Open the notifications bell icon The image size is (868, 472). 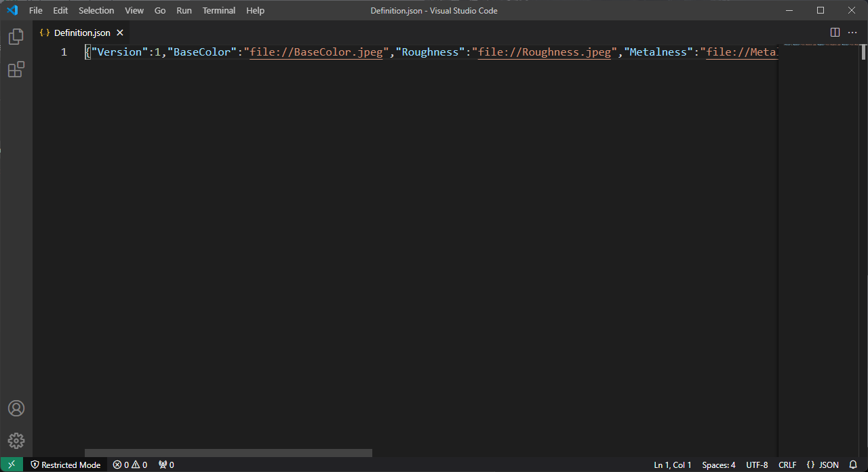[x=853, y=465]
